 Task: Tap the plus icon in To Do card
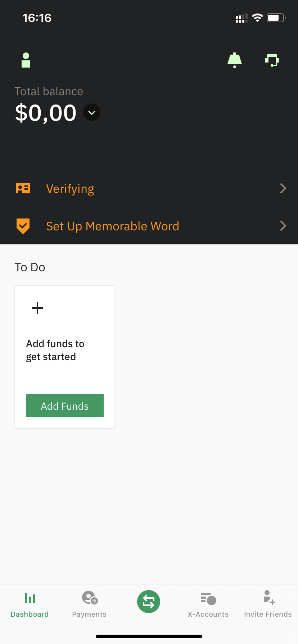37,308
